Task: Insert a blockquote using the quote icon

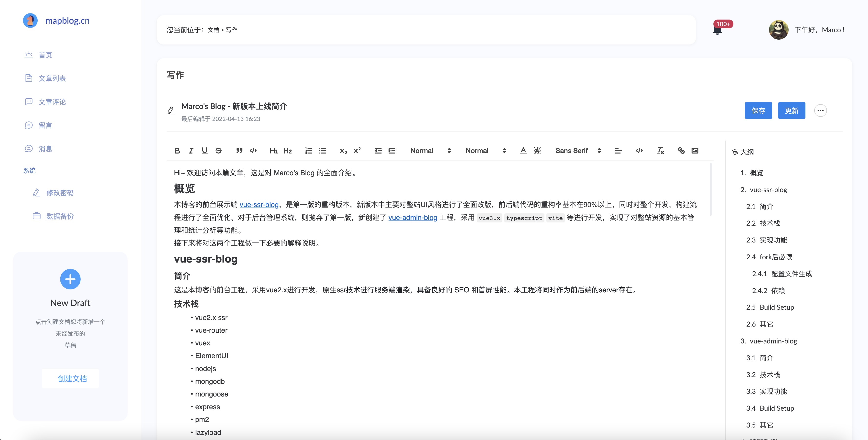Action: [x=239, y=151]
